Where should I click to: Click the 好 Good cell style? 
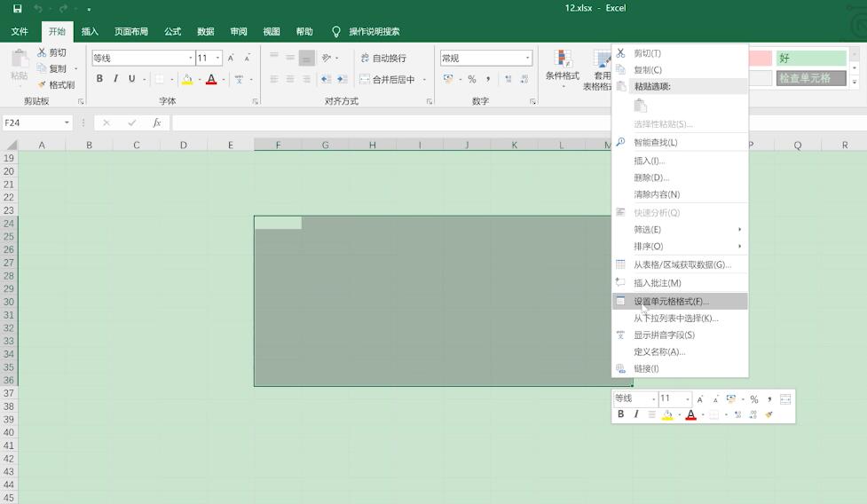point(811,58)
